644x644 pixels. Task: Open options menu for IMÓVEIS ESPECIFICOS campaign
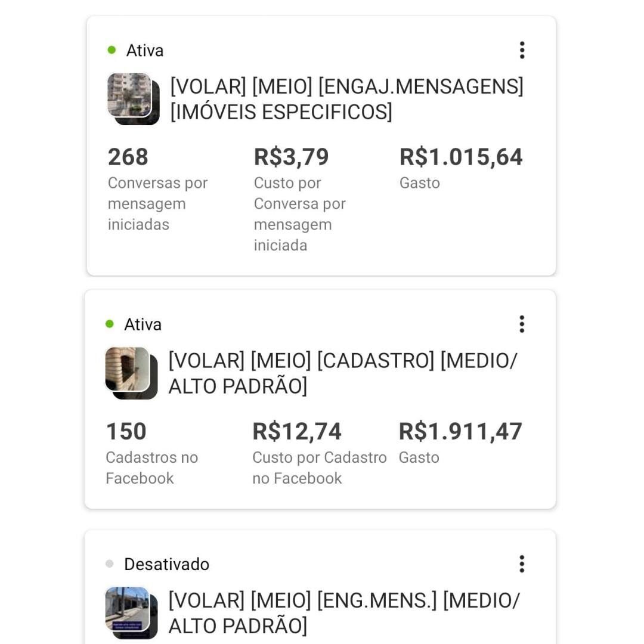tap(522, 50)
